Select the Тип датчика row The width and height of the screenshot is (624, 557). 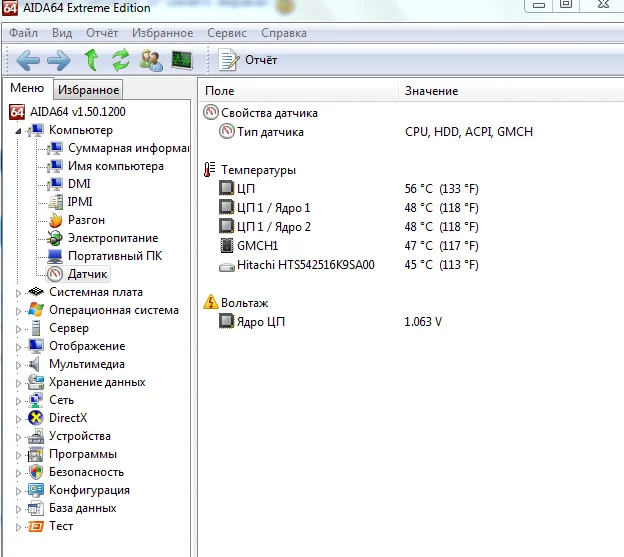pos(411,132)
